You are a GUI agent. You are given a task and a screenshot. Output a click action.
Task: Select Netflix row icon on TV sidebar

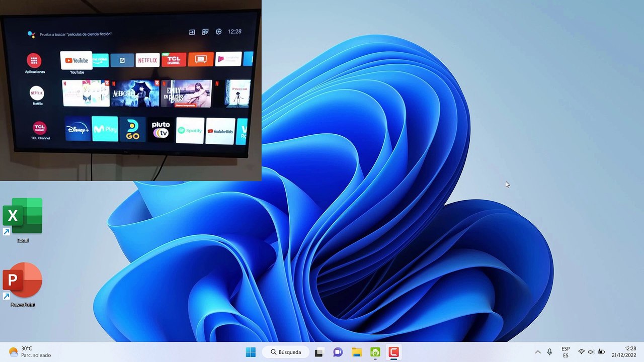[37, 93]
